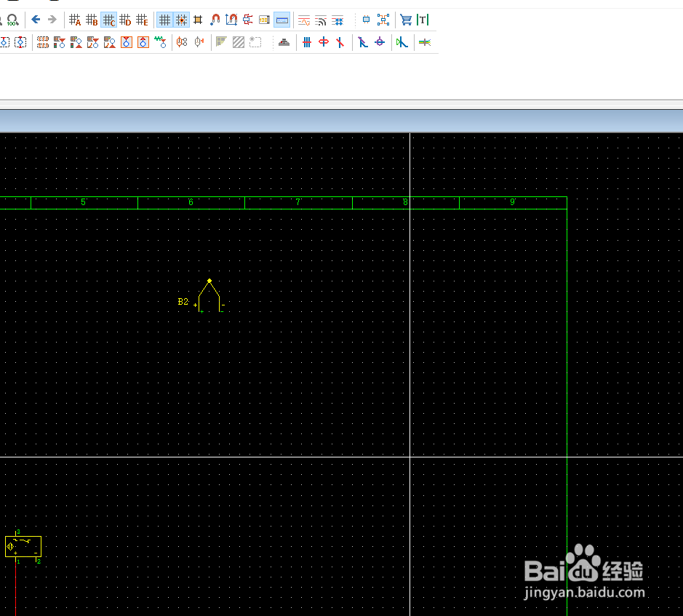
Task: Click the purple circle crosshair icon
Action: click(380, 42)
